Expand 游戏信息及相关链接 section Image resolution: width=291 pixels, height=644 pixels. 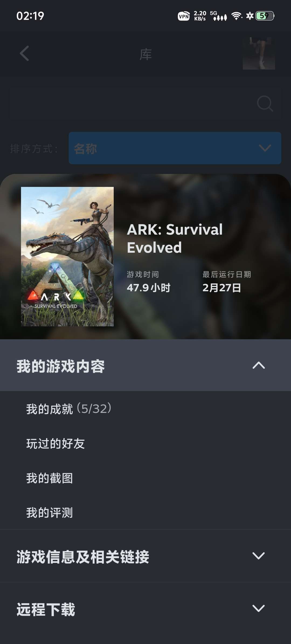145,556
